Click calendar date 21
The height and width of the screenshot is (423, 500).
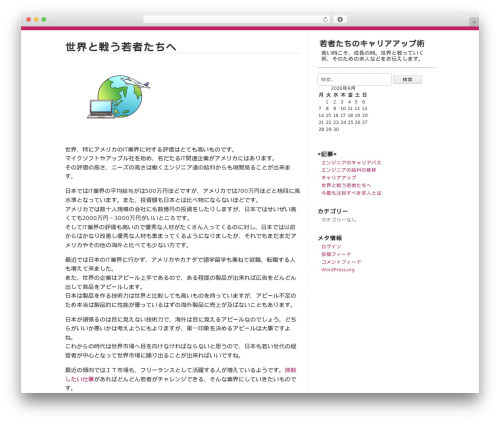point(321,122)
